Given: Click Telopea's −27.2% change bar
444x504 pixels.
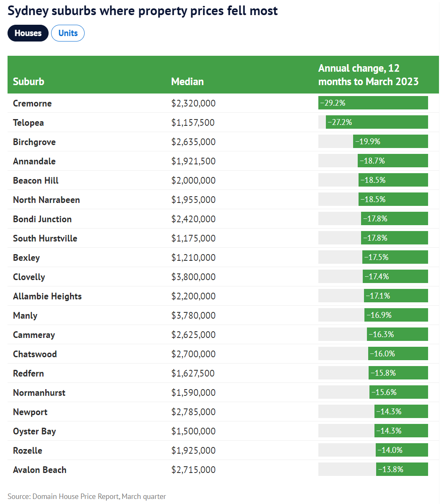Looking at the screenshot, I should pos(377,122).
